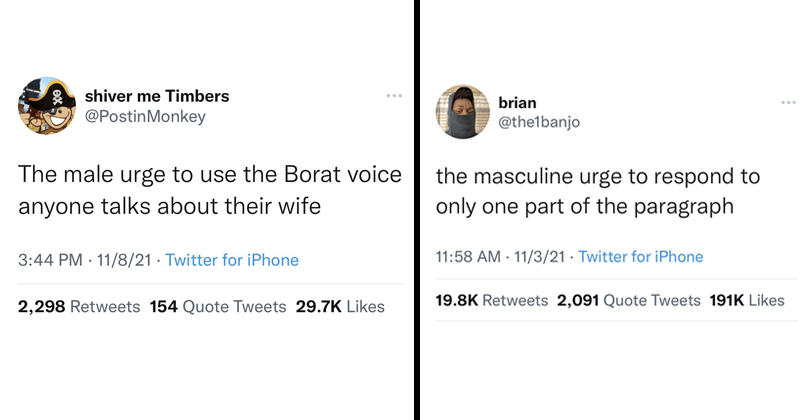Click Twitter for iPhone under the Borat tweet
The height and width of the screenshot is (420, 800).
click(231, 260)
